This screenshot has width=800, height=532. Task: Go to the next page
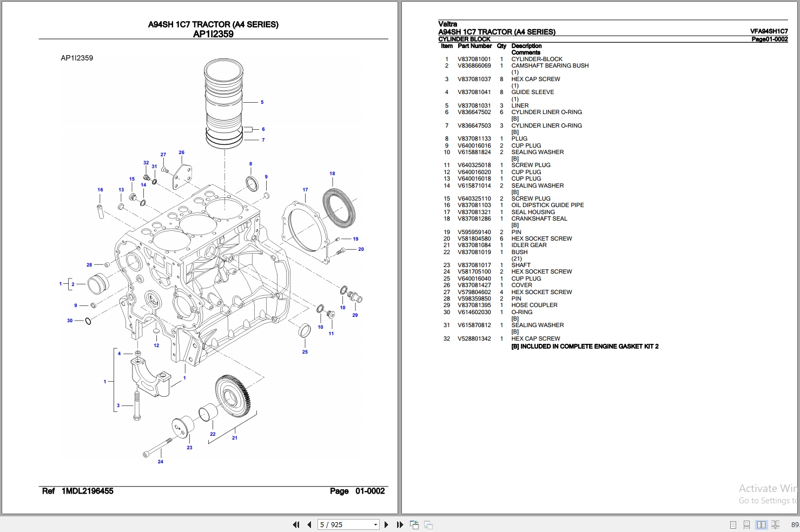(386, 524)
